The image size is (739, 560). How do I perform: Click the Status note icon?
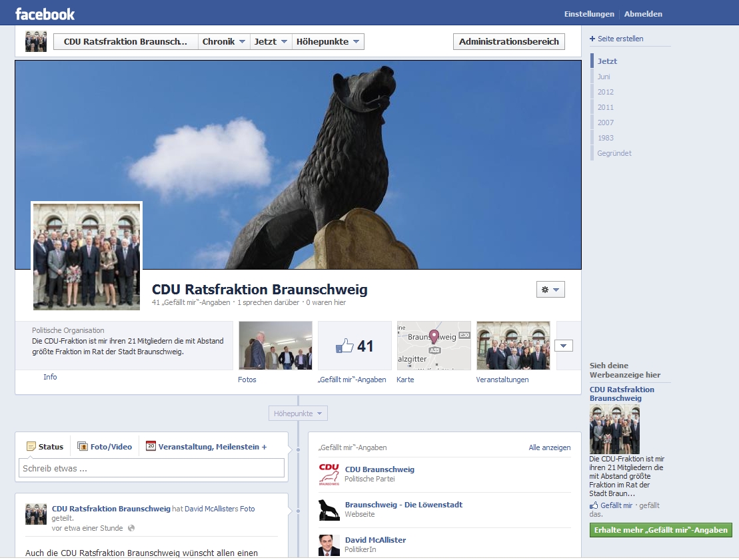[31, 446]
